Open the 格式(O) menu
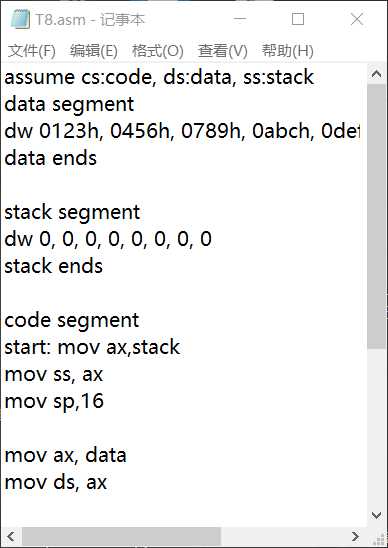The width and height of the screenshot is (388, 548). click(158, 51)
